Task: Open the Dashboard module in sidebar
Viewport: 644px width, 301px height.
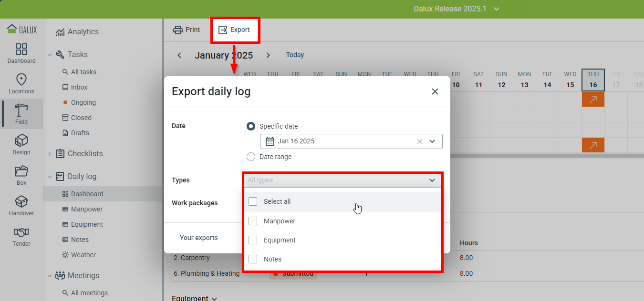Action: [x=21, y=53]
